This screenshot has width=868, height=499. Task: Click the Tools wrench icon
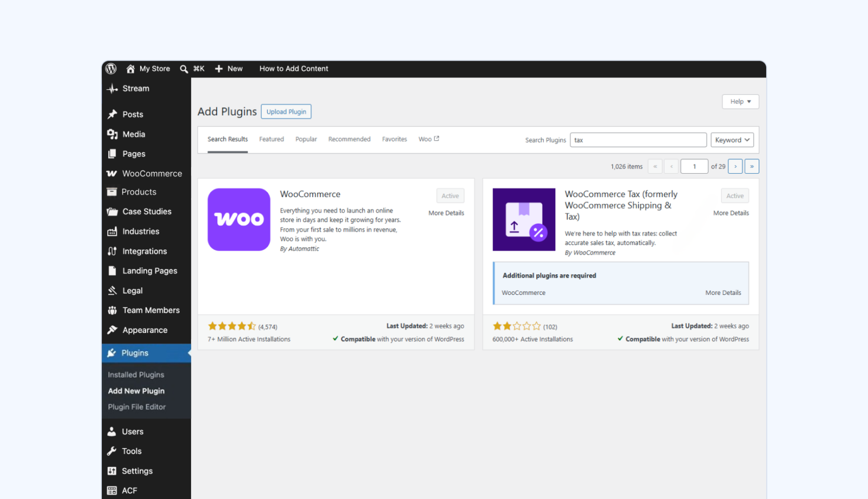point(111,451)
